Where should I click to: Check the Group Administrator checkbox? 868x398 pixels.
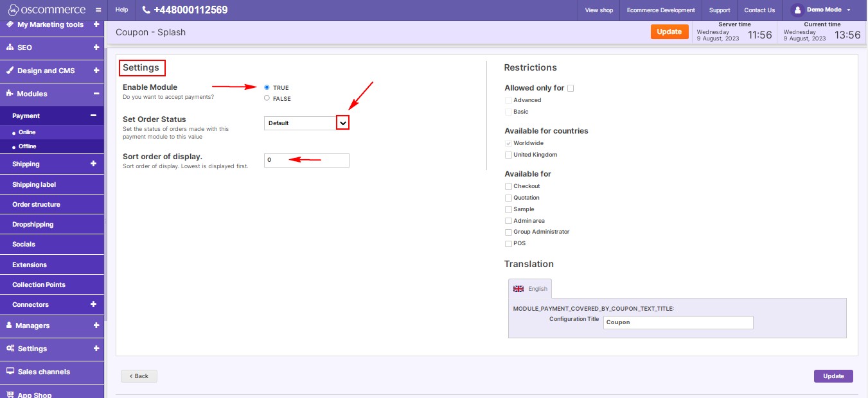[x=508, y=232]
